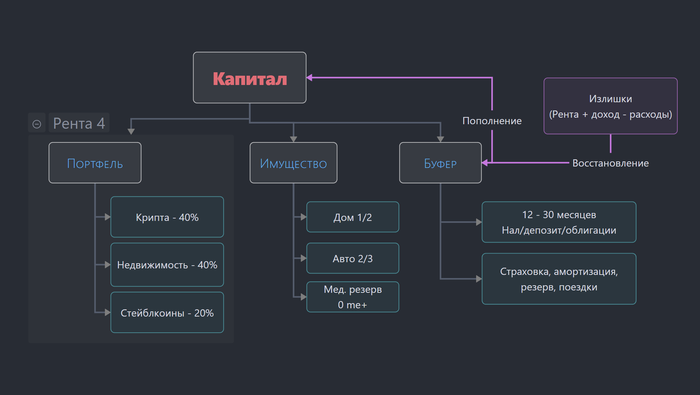Select the Крипта - 40% node
Image resolution: width=700 pixels, height=395 pixels.
[x=167, y=217]
